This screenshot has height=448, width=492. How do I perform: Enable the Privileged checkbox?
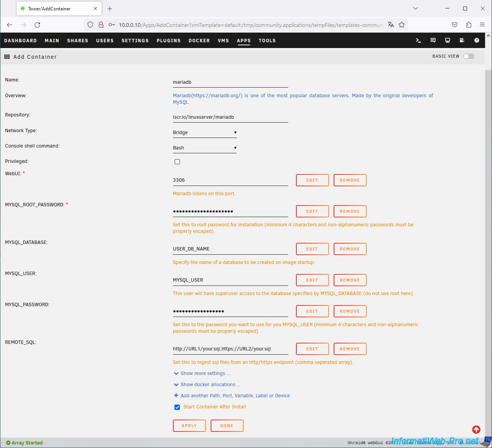[x=177, y=162]
